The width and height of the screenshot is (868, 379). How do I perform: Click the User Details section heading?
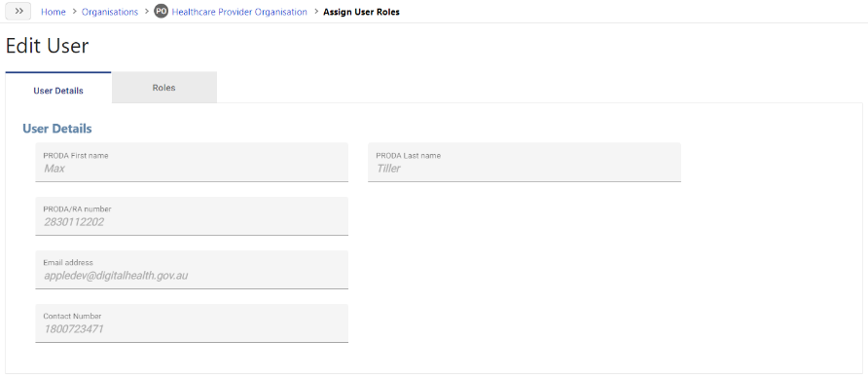(57, 129)
